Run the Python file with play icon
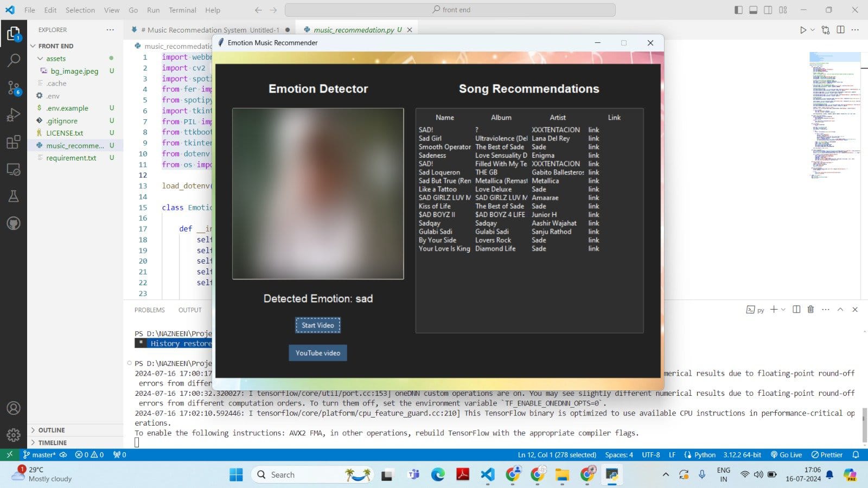 [x=803, y=30]
